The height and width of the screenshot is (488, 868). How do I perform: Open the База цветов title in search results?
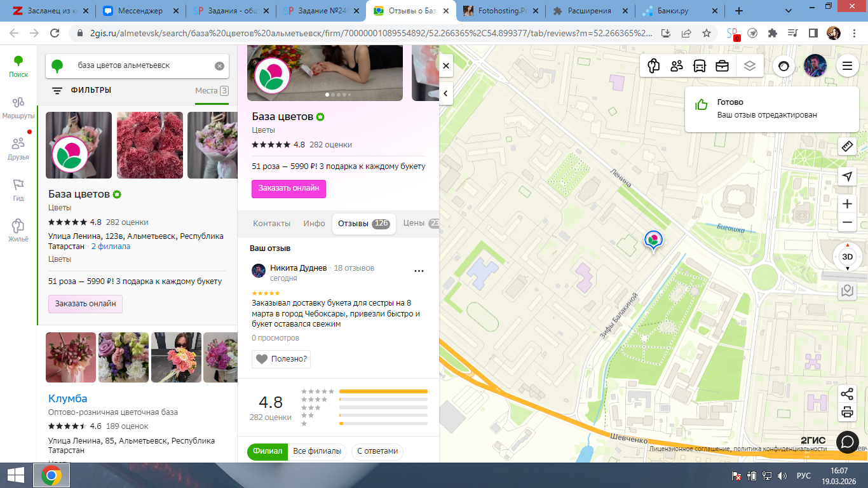tap(79, 194)
